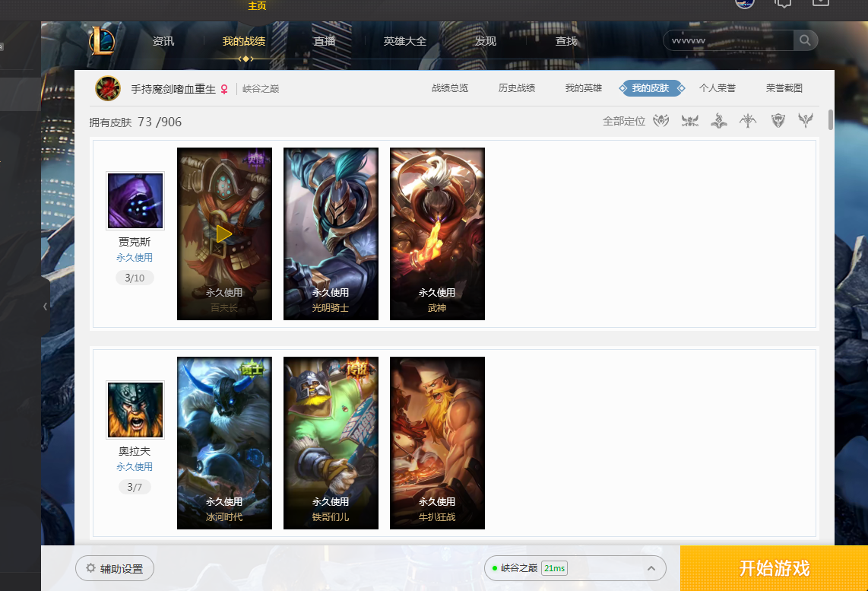Open 英雄大全 navigation tab
868x591 pixels.
coord(404,41)
